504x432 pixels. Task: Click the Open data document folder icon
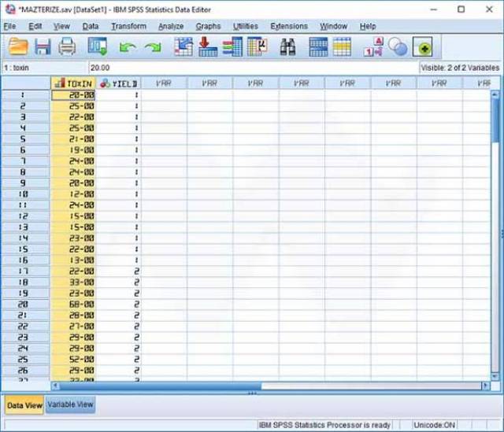pos(17,47)
